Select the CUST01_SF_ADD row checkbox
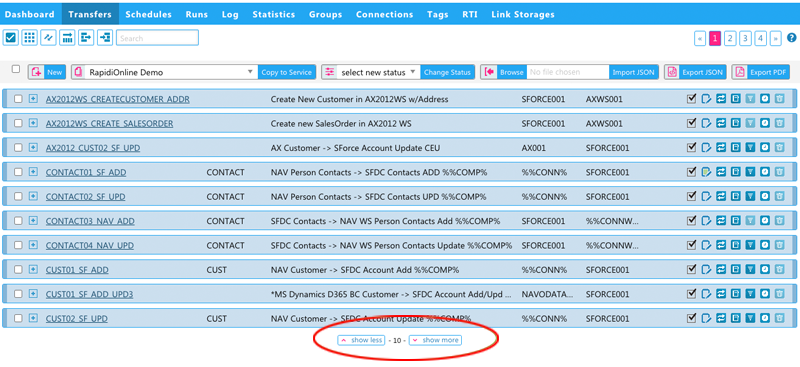The image size is (800, 367). coord(18,270)
